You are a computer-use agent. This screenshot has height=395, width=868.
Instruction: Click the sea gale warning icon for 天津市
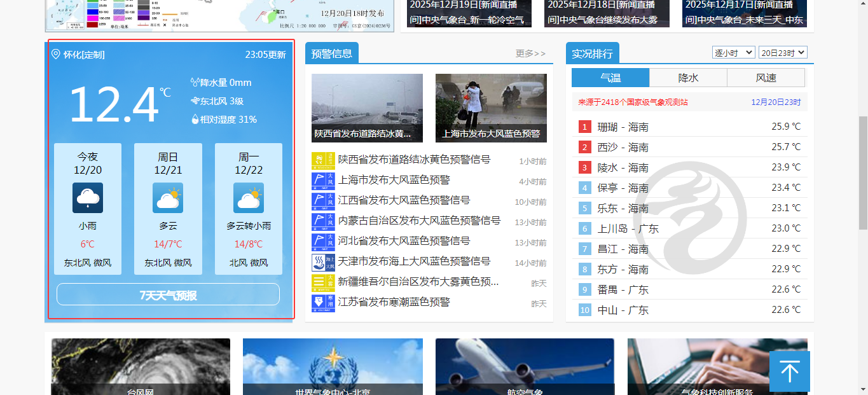click(x=323, y=263)
